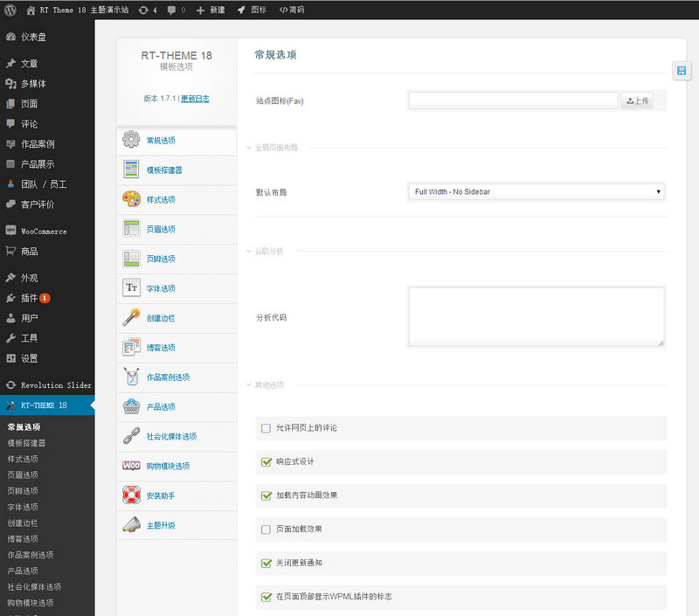
Task: Click the save floppy disk icon
Action: 682,71
